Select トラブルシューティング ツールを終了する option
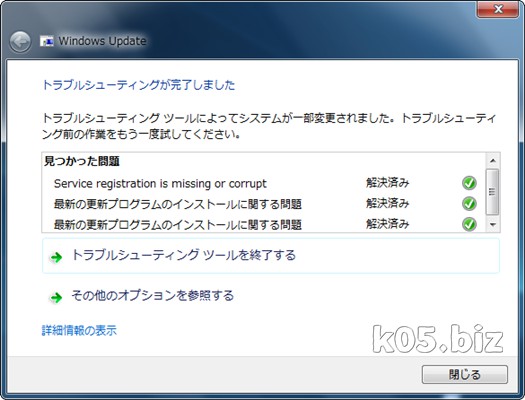The height and width of the screenshot is (400, 525). point(271,256)
